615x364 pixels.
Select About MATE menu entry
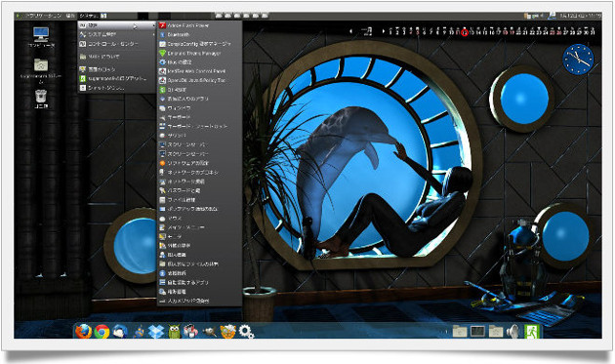pyautogui.click(x=117, y=57)
